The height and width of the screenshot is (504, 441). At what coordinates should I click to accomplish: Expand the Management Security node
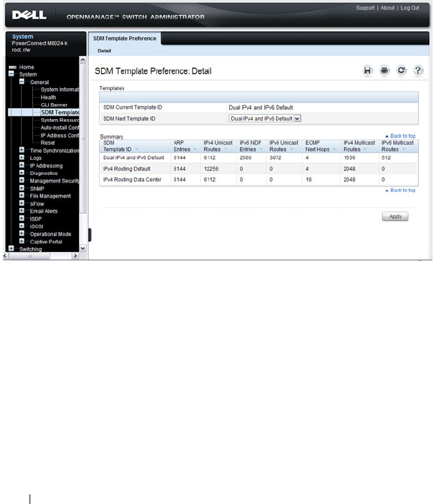click(22, 180)
